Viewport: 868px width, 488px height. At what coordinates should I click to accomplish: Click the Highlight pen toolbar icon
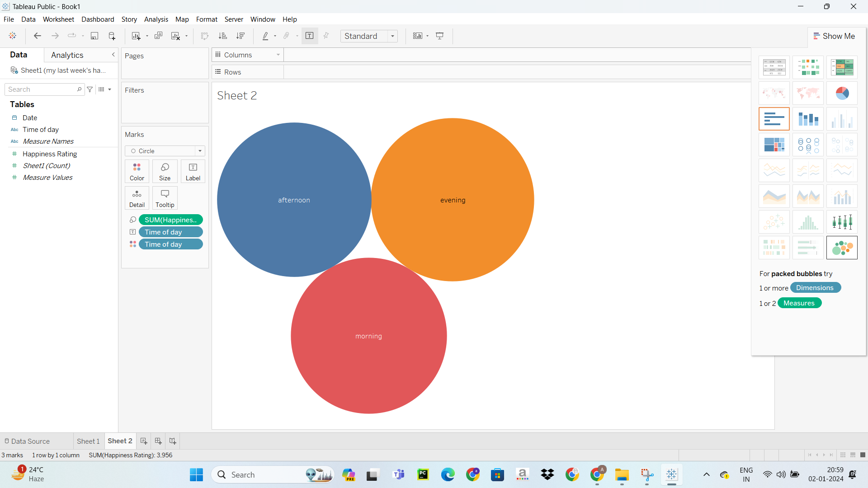click(265, 36)
